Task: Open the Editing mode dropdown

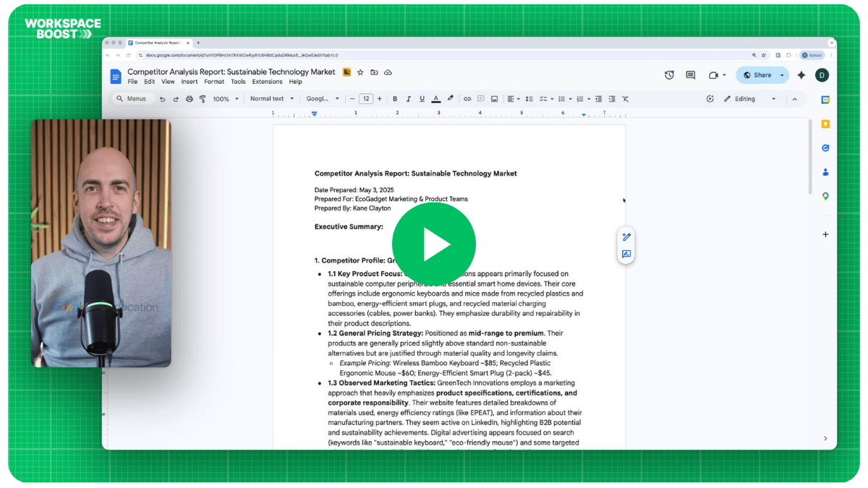Action: (x=749, y=99)
